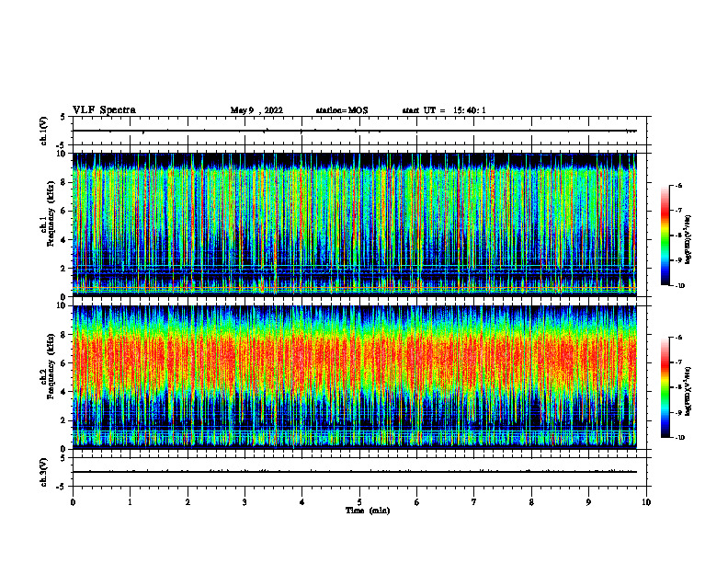Click the "8" kHz tick on ch.1 axis
The width and height of the screenshot is (728, 563).
[64, 182]
